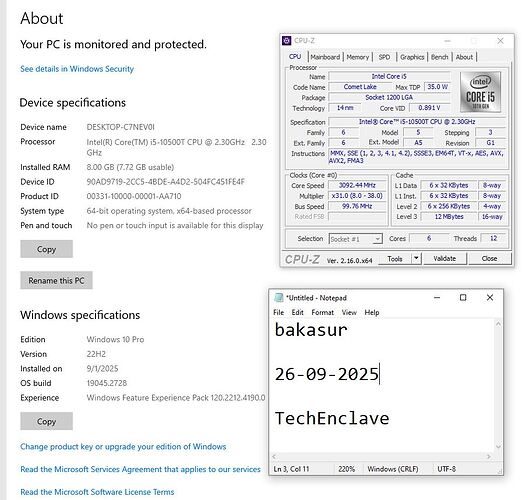Click the Core Speed 3092.44 MHz field
This screenshot has width=528, height=500.
[357, 185]
